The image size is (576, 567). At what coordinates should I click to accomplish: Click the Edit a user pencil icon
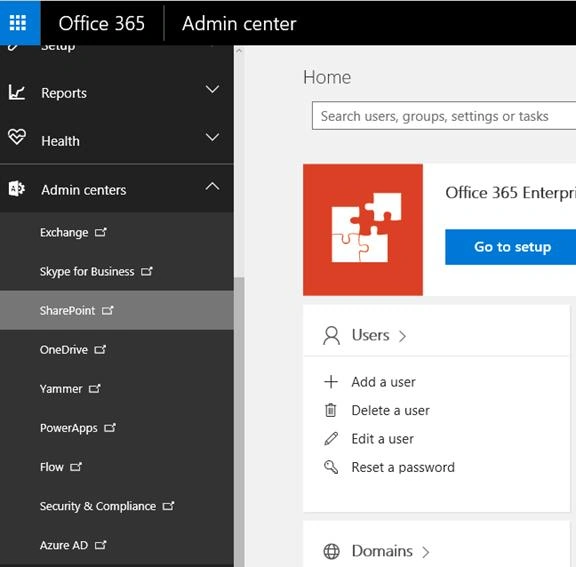(x=331, y=439)
